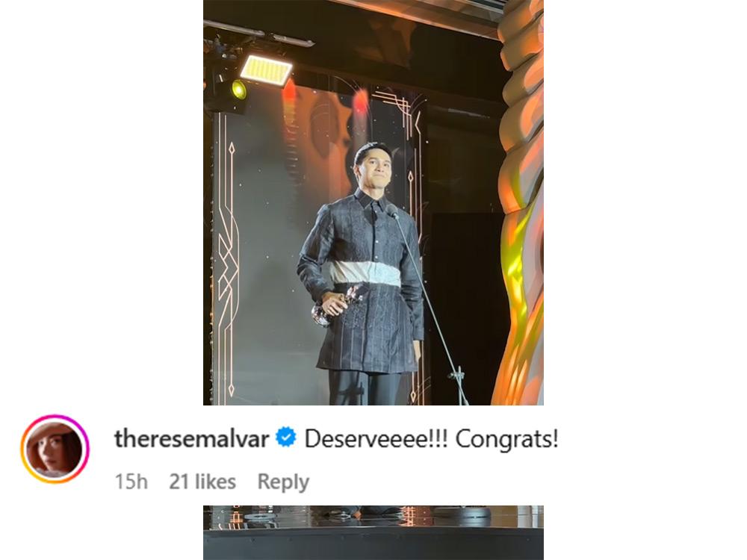Click the rectangular yellow stage light panel
The width and height of the screenshot is (747, 560).
point(267,70)
